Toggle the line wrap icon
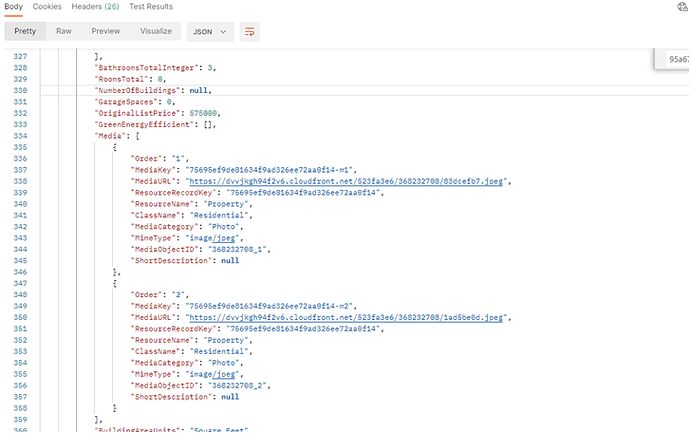The image size is (690, 433). point(250,32)
